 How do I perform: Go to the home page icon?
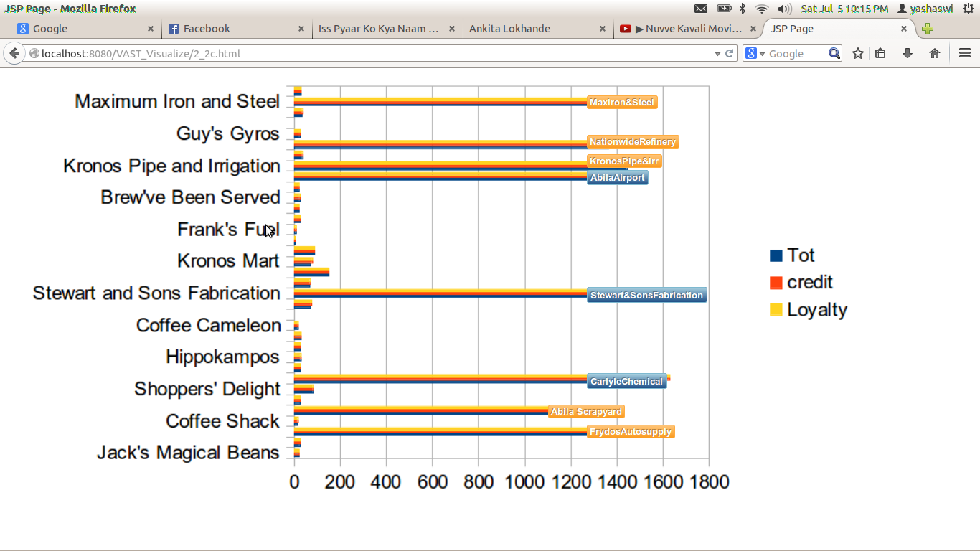pos(934,53)
